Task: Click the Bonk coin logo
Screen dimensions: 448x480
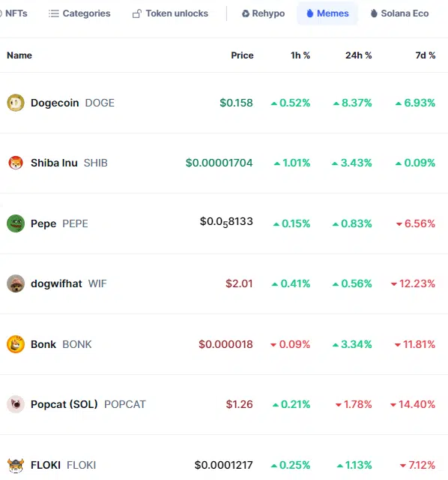Action: pyautogui.click(x=16, y=344)
